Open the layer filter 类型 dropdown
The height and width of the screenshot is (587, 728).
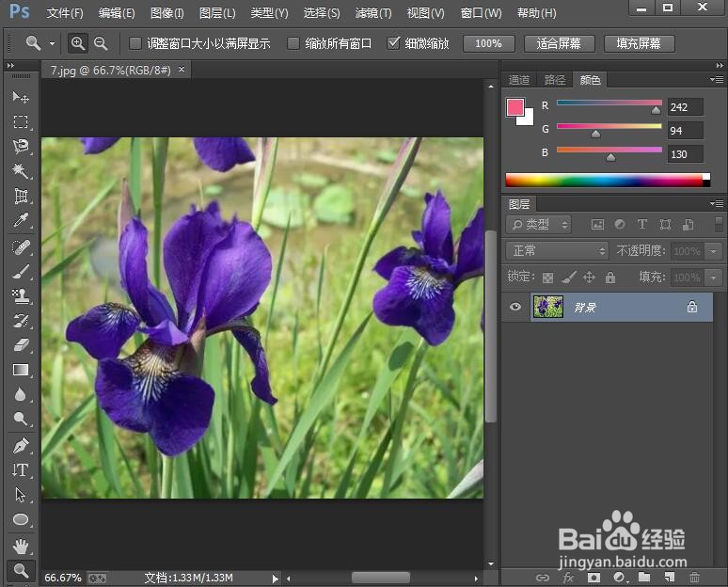click(x=538, y=225)
